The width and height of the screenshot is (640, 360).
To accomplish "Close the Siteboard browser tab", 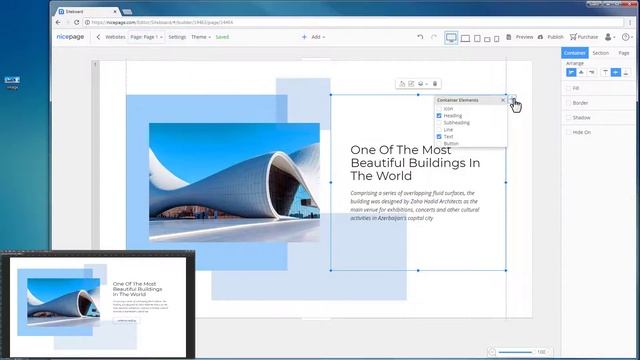I will point(115,12).
